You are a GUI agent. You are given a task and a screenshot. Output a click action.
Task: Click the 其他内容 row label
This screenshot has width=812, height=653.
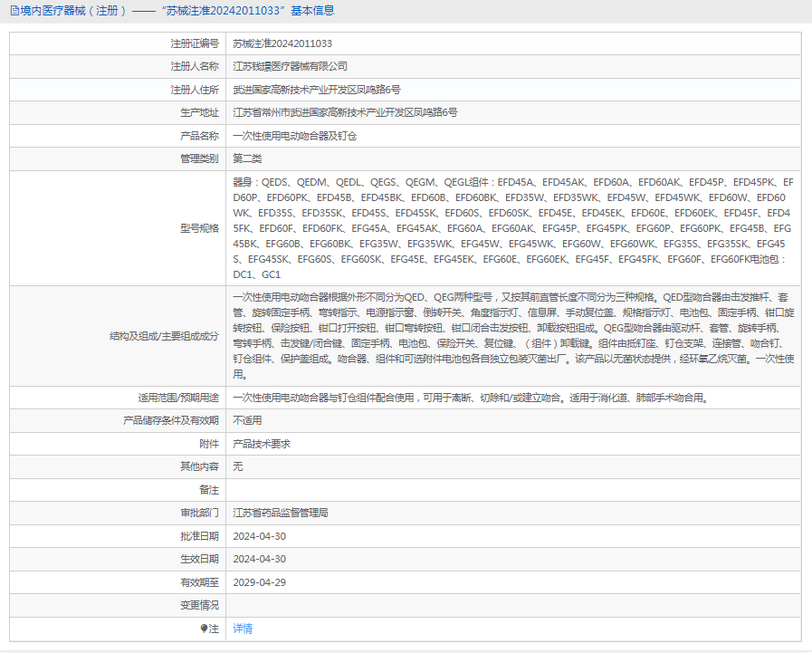click(x=199, y=466)
